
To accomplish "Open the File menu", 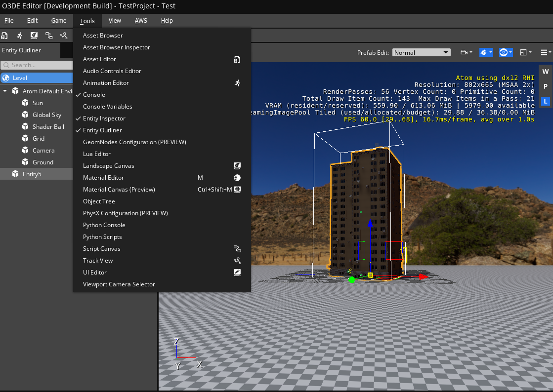I will coord(9,21).
